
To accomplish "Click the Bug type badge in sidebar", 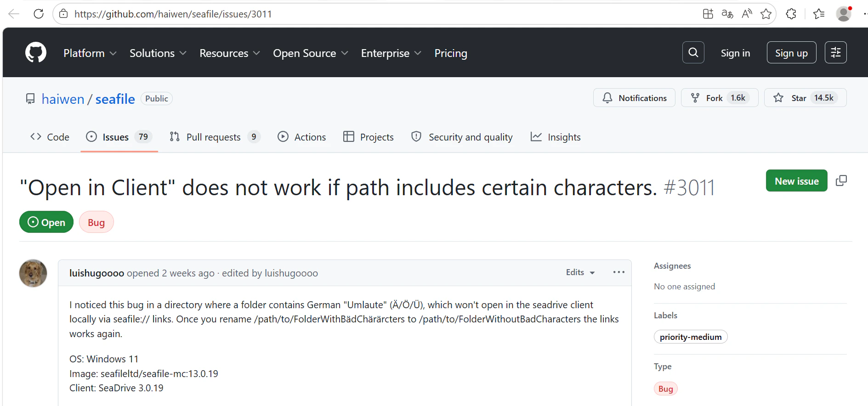I will point(666,389).
